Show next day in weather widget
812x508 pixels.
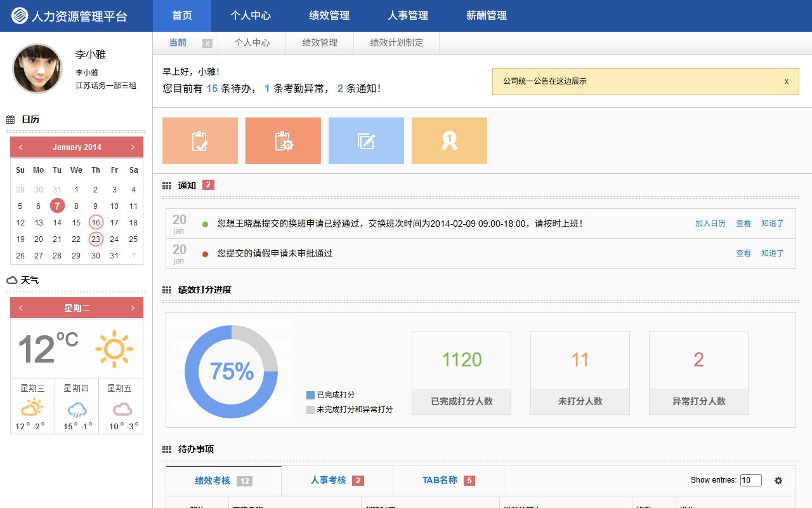click(133, 308)
